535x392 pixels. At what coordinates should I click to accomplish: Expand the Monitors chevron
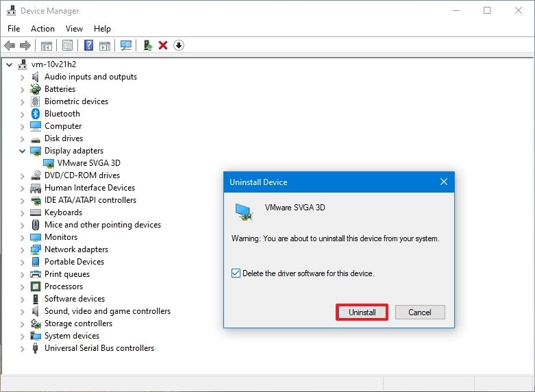click(22, 237)
